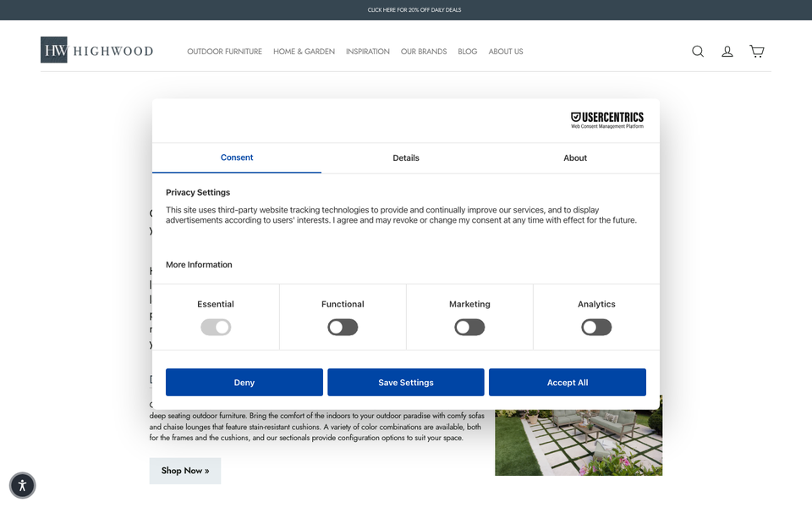Enable the Analytics consent switch
The width and height of the screenshot is (812, 508).
(x=596, y=327)
